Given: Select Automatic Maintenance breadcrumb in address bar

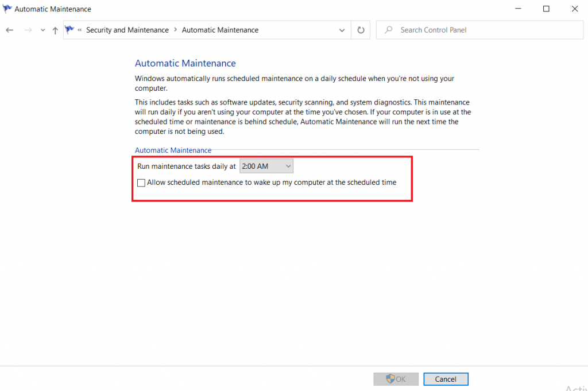Looking at the screenshot, I should [x=220, y=30].
